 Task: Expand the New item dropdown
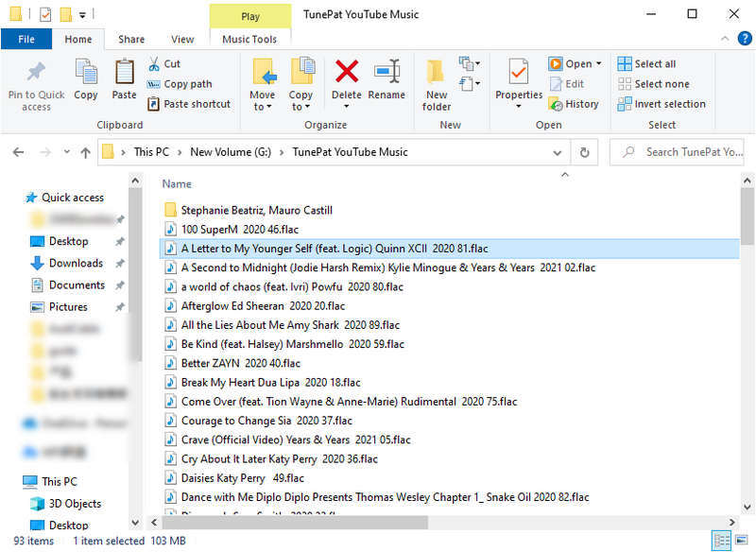[470, 63]
